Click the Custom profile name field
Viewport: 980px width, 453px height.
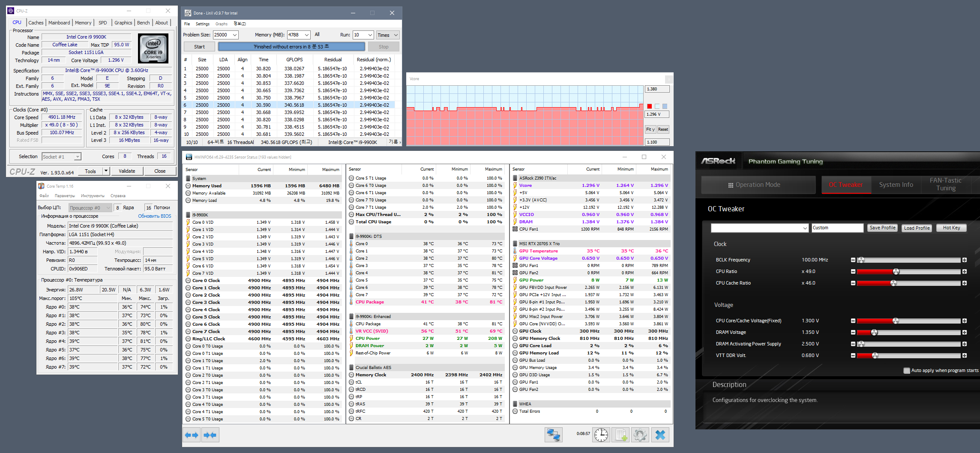pyautogui.click(x=837, y=228)
